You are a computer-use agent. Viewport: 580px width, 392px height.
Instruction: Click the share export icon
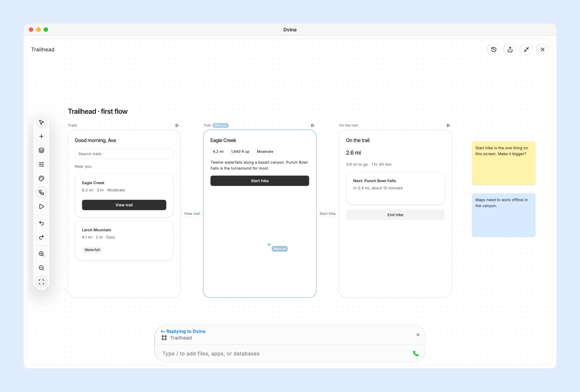pyautogui.click(x=510, y=50)
